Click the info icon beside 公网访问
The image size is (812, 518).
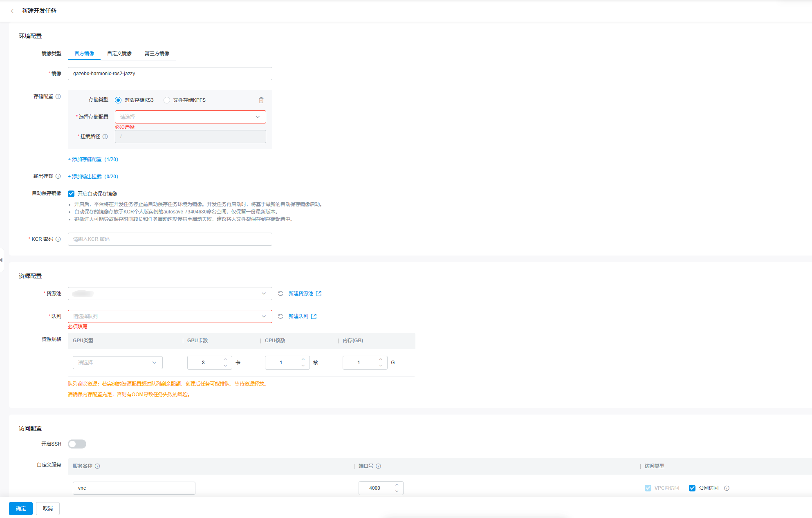[727, 488]
